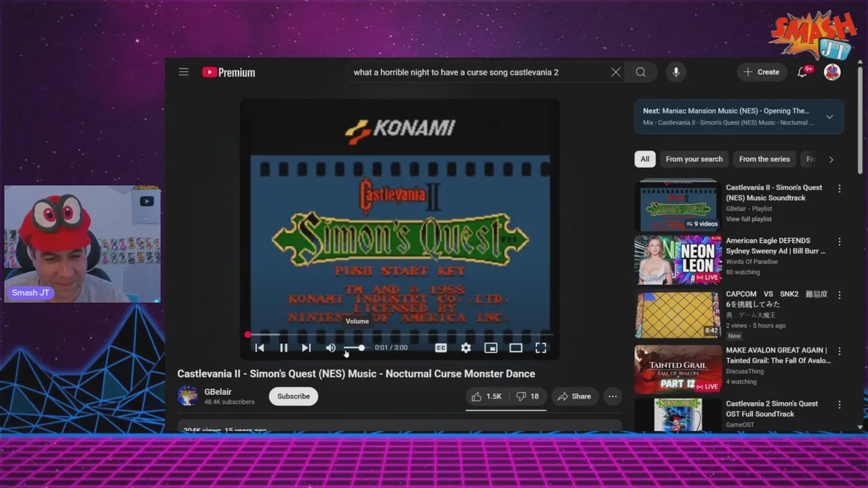Click the 0:01 / 3:00 time display

[x=391, y=348]
